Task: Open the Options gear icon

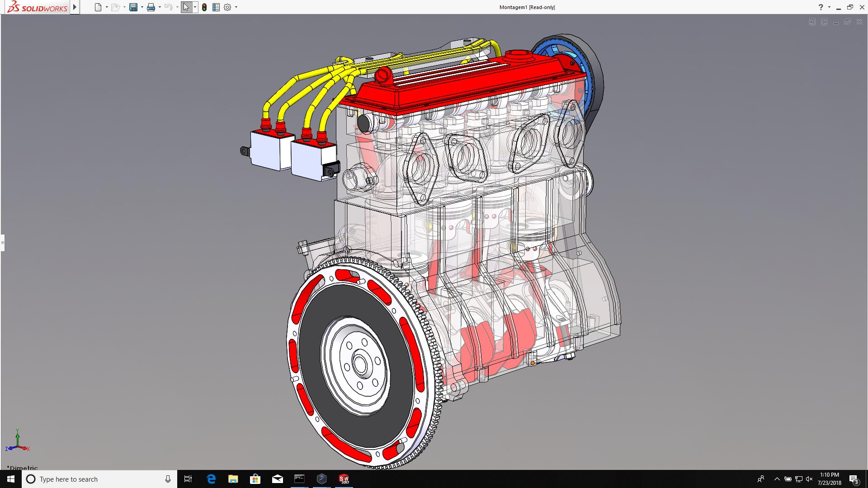Action: [227, 7]
